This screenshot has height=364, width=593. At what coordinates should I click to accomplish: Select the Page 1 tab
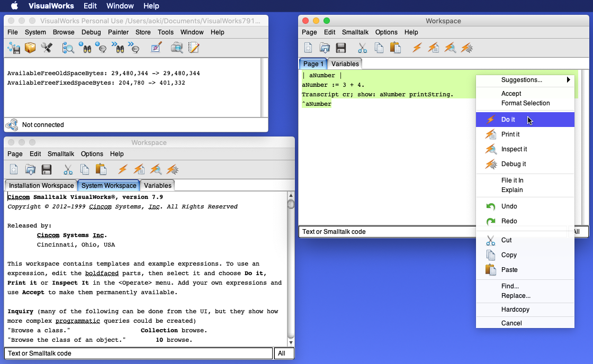click(313, 64)
